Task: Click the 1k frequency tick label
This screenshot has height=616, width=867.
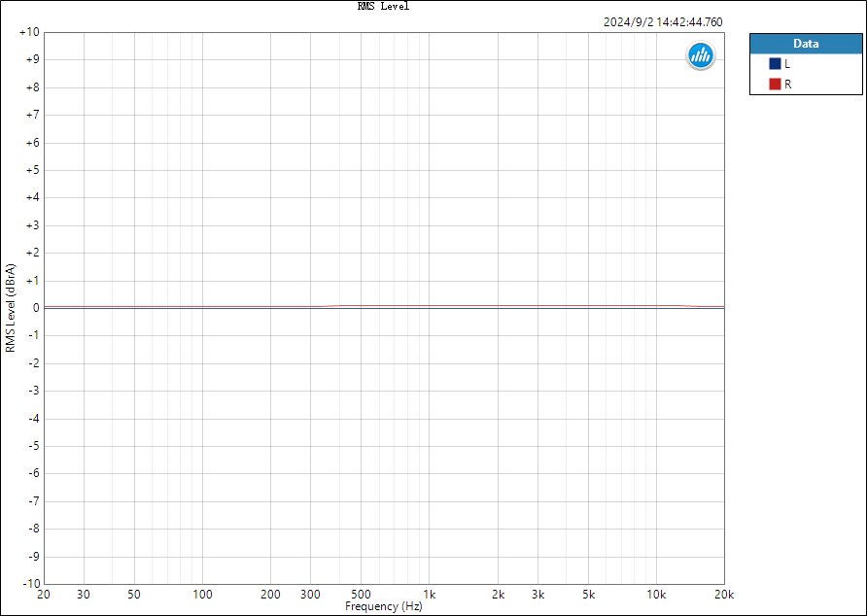Action: (x=429, y=595)
